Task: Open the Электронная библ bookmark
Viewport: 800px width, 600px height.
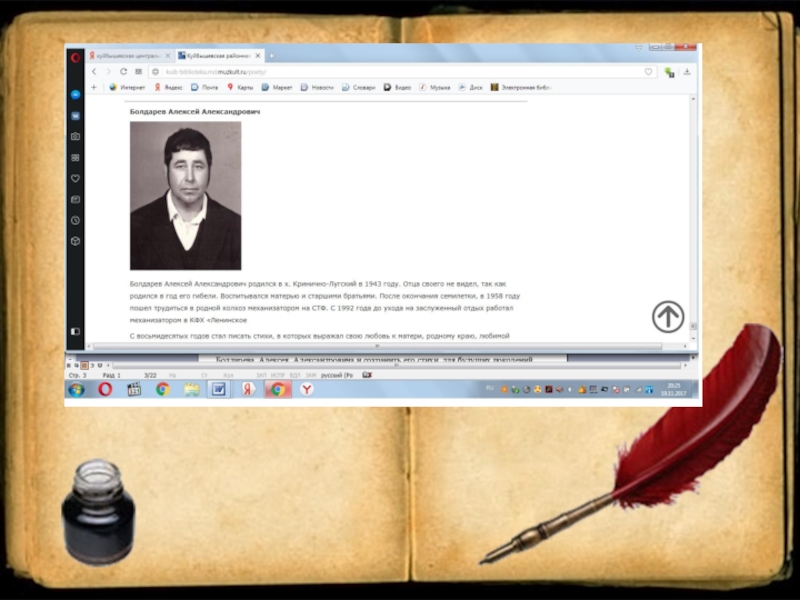Action: [x=521, y=87]
